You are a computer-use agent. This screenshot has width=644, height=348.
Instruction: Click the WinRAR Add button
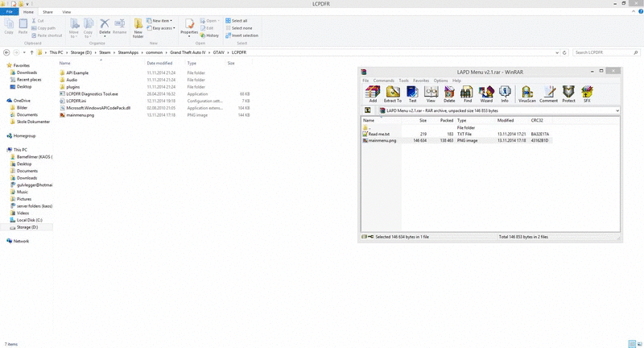pyautogui.click(x=373, y=93)
